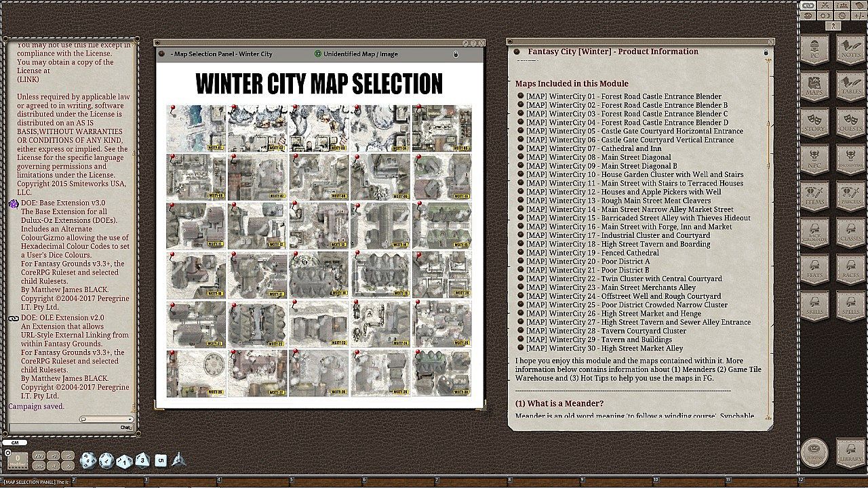This screenshot has height=488, width=868.
Task: Click the GM identity label
Action: pos(14,443)
